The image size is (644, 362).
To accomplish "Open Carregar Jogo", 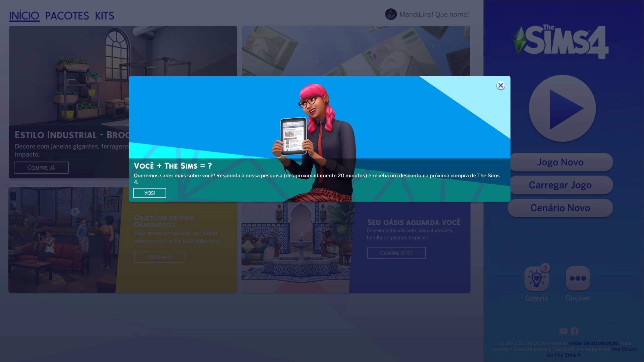I will tap(560, 185).
